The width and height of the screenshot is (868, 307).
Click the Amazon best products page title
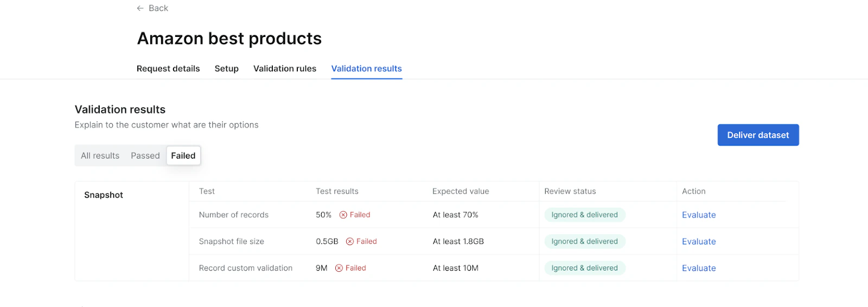click(x=229, y=39)
